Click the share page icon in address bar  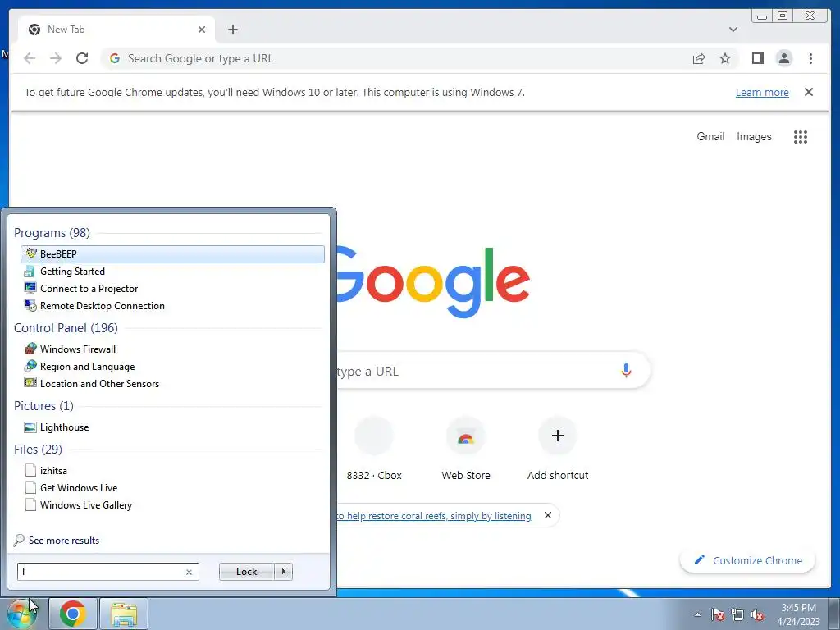pos(699,58)
